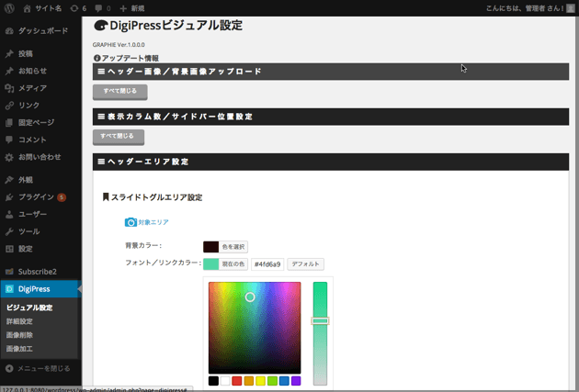579x392 pixels.
Task: Open the site name home icon
Action: 27,8
